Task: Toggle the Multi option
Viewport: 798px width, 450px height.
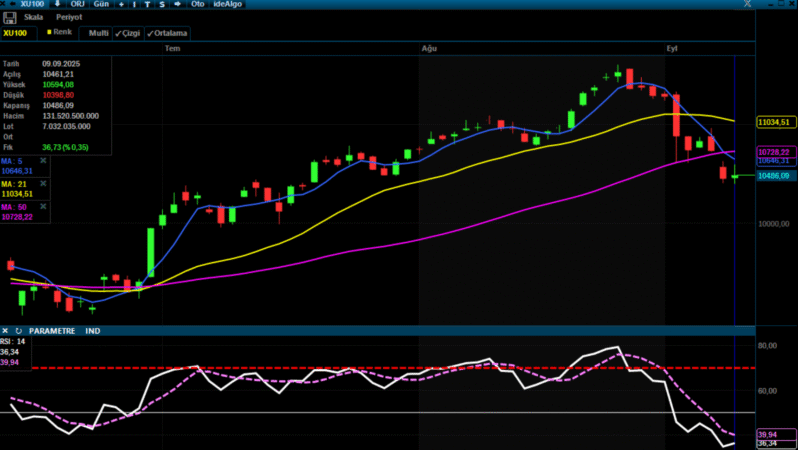Action: point(98,33)
